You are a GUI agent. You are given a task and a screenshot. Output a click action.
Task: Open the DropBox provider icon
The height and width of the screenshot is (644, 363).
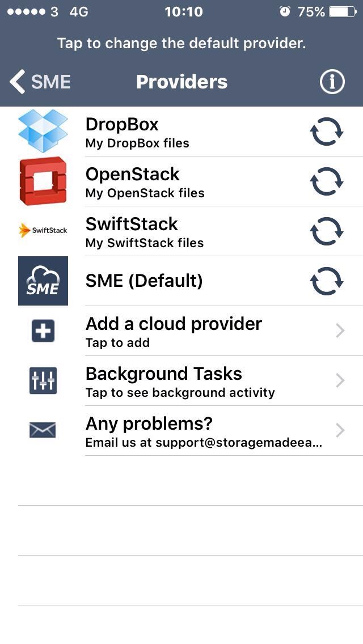43,131
